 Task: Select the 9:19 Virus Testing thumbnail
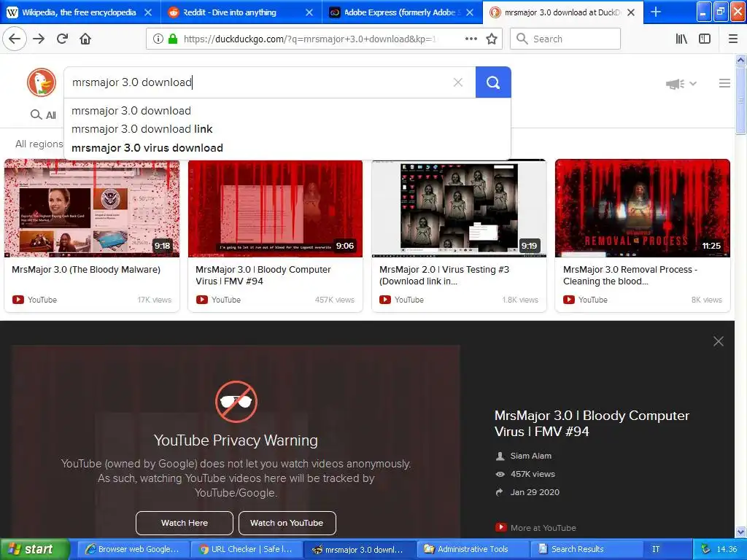(459, 208)
